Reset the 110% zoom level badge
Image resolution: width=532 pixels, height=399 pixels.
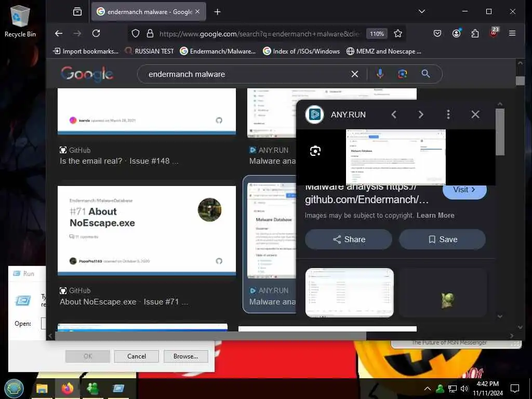pos(377,34)
